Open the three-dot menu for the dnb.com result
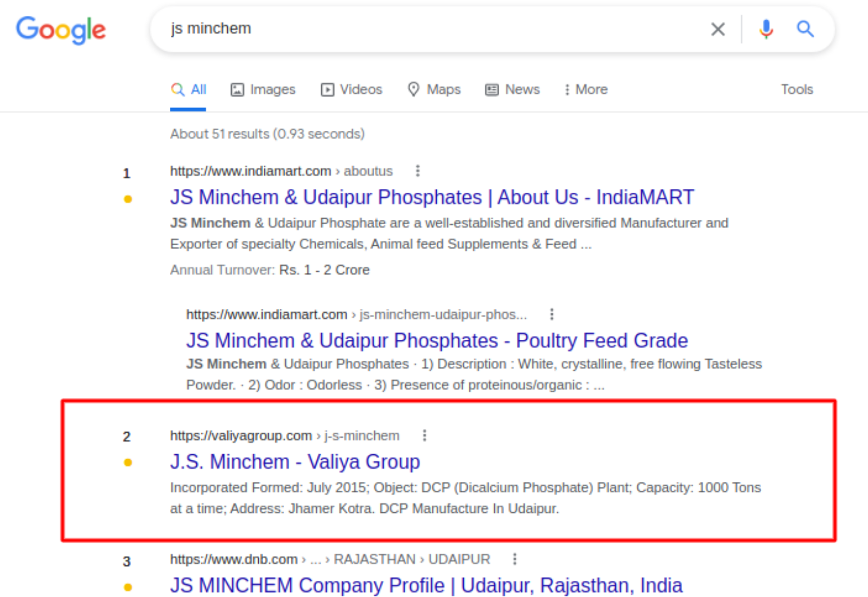The height and width of the screenshot is (597, 868). click(x=514, y=558)
